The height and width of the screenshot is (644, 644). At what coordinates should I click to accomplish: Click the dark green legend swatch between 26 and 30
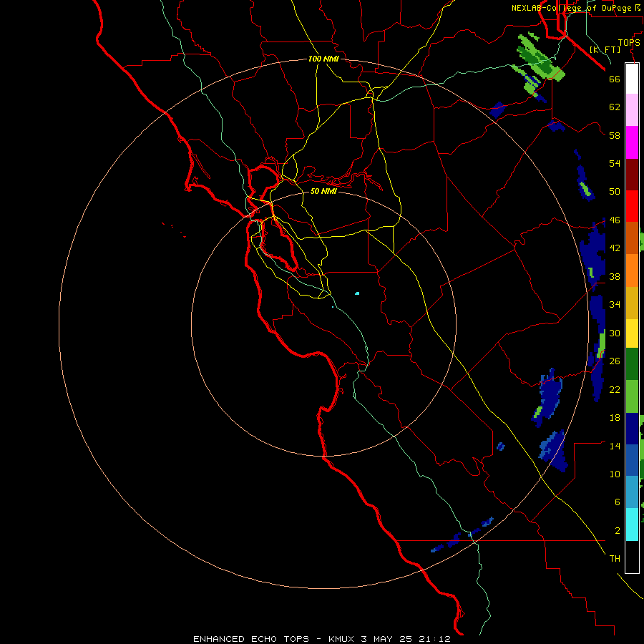(632, 364)
